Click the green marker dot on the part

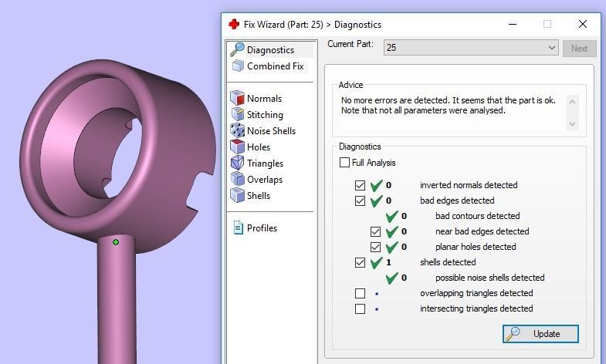tap(116, 242)
